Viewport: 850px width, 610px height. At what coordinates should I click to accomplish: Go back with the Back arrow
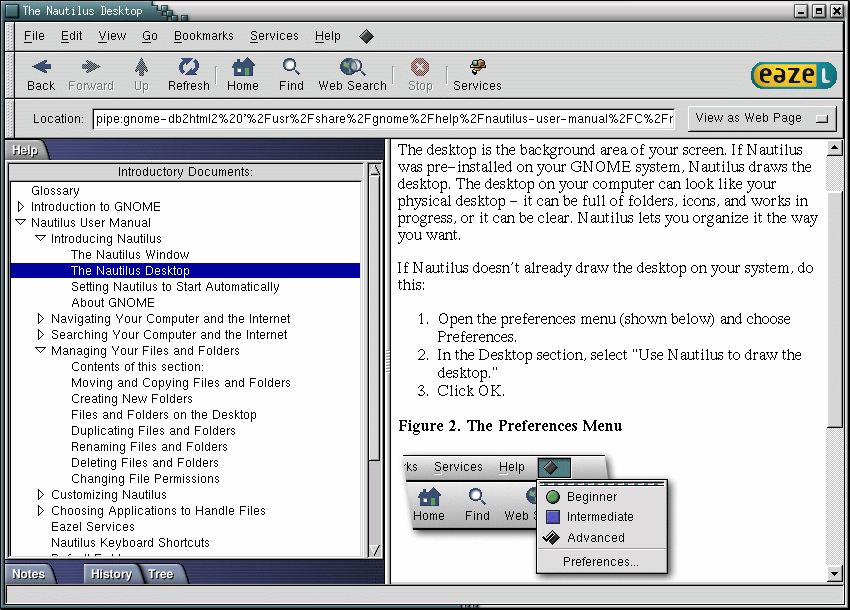pyautogui.click(x=41, y=75)
